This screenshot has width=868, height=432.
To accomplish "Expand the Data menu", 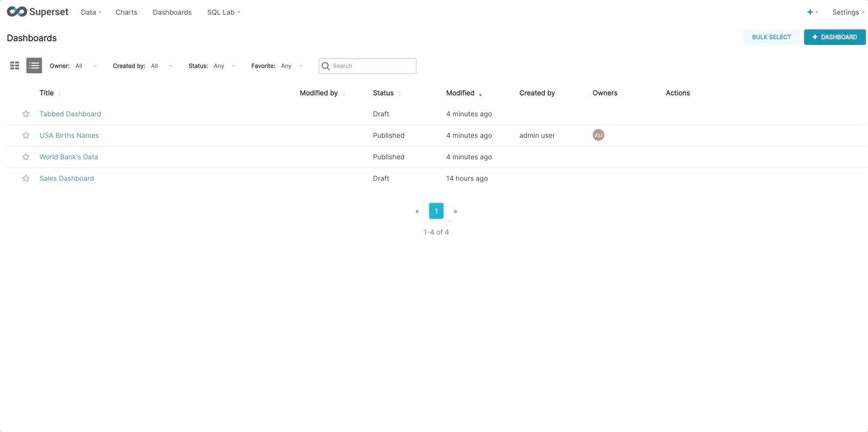I will tap(91, 12).
